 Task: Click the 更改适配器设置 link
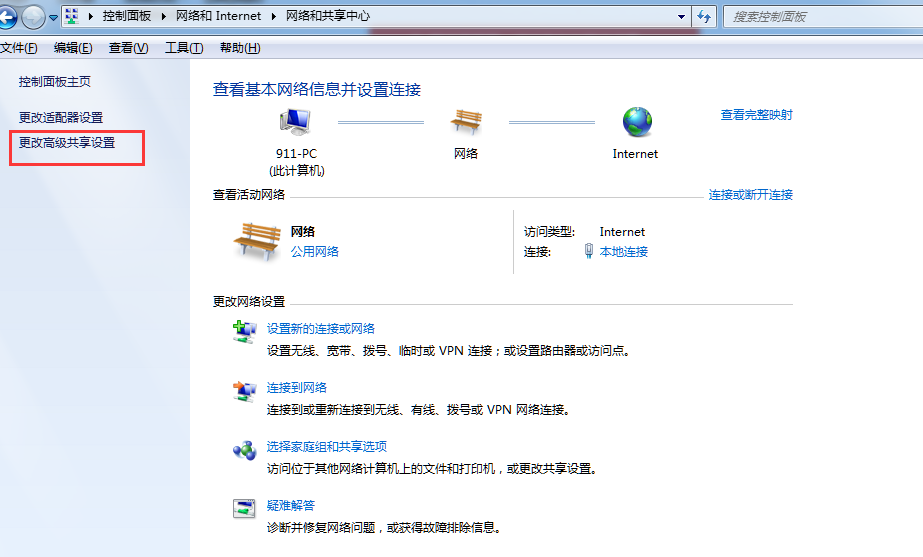pyautogui.click(x=61, y=118)
